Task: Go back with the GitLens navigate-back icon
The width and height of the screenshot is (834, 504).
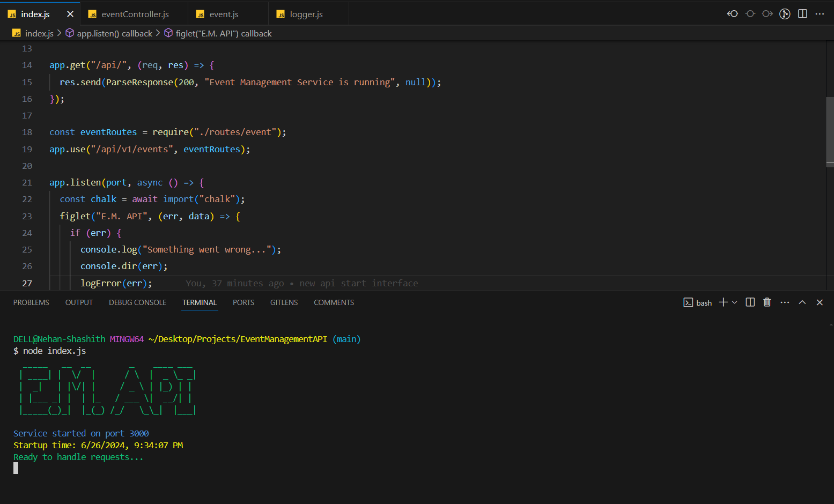Action: tap(732, 14)
